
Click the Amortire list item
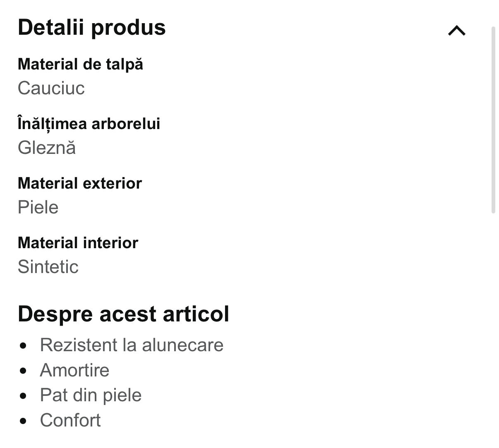pos(74,370)
